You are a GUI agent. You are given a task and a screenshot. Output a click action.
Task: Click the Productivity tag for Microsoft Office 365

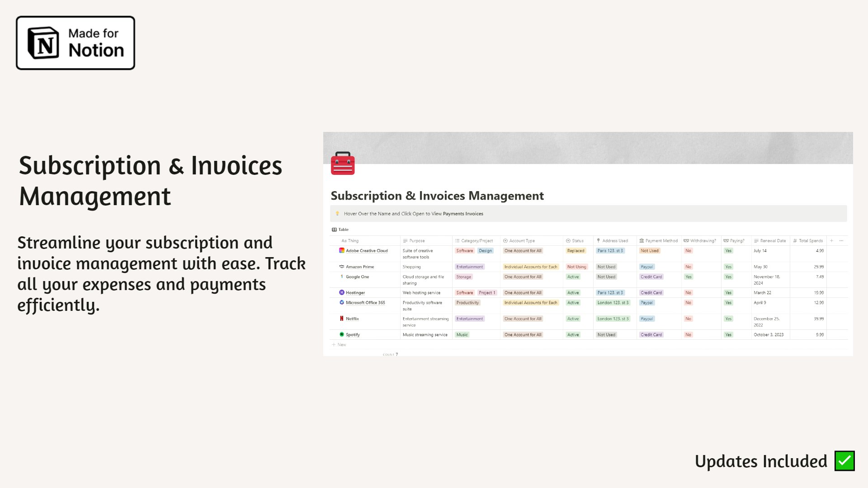[x=467, y=303]
